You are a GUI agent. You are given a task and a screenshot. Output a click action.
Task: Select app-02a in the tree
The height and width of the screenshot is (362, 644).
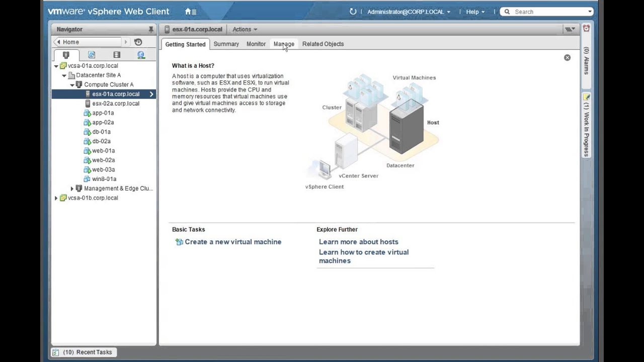[x=103, y=123]
